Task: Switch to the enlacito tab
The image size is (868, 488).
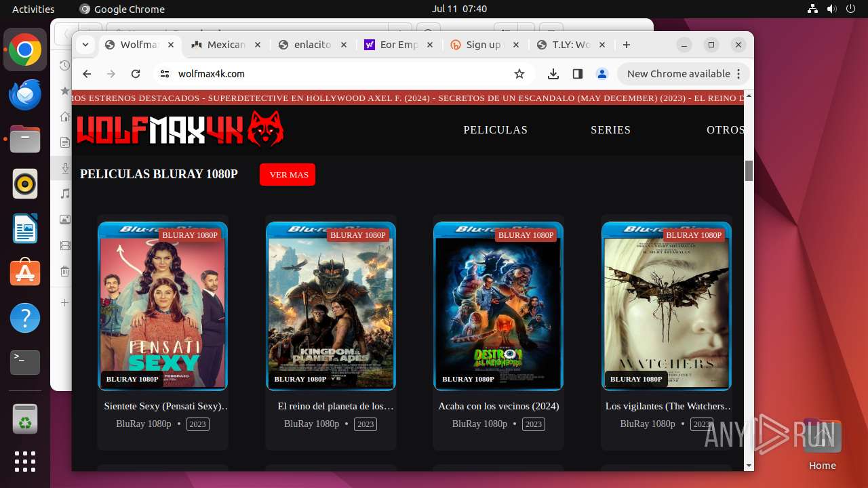Action: pos(313,45)
